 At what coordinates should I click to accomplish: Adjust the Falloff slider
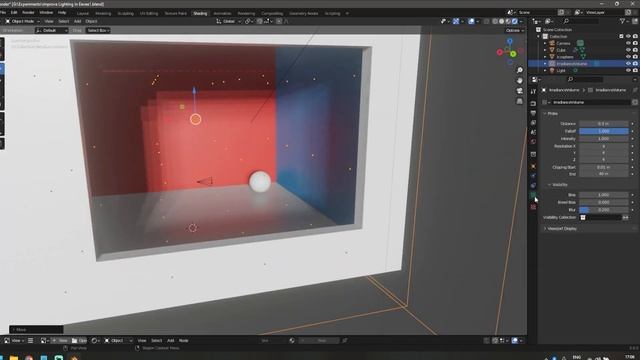click(x=604, y=131)
